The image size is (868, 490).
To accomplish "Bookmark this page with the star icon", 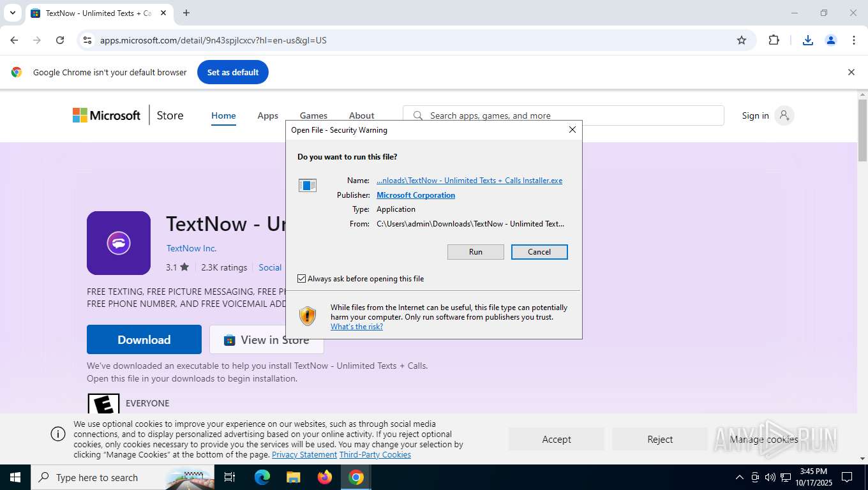I will (x=742, y=40).
